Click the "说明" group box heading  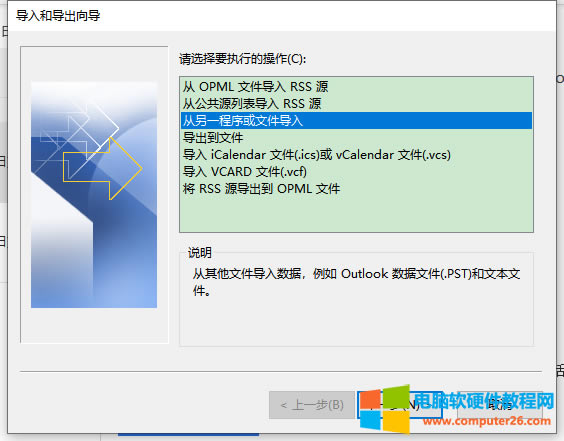click(x=200, y=253)
